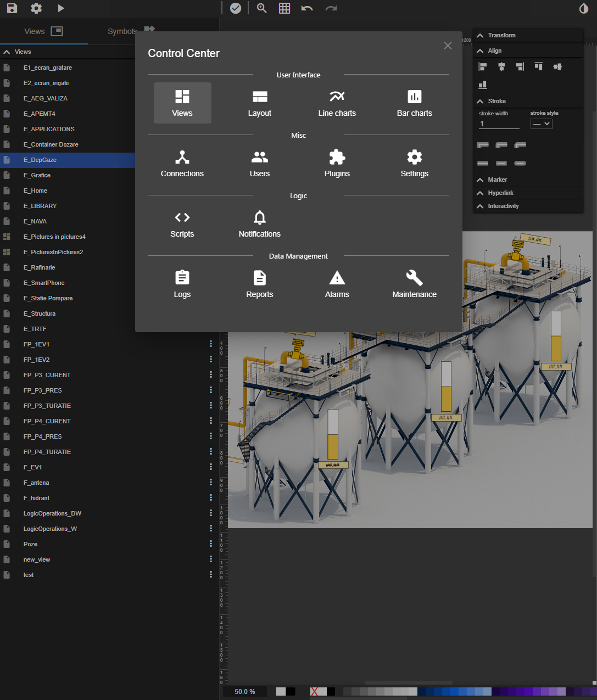Toggle horizontal center alignment in Align panel

[x=501, y=66]
